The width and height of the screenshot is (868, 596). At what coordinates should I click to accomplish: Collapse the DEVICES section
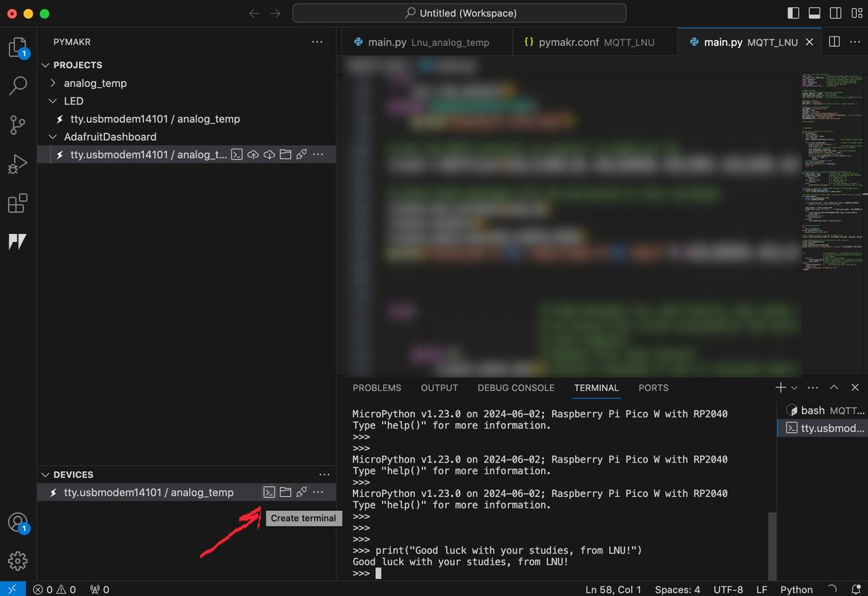click(45, 475)
